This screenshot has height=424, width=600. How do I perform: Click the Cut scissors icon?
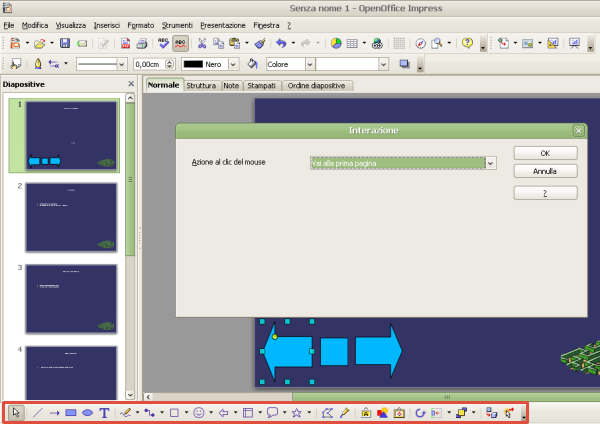pos(202,43)
